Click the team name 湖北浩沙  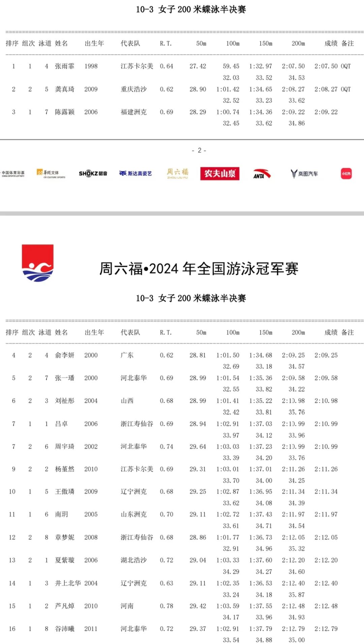click(x=134, y=560)
